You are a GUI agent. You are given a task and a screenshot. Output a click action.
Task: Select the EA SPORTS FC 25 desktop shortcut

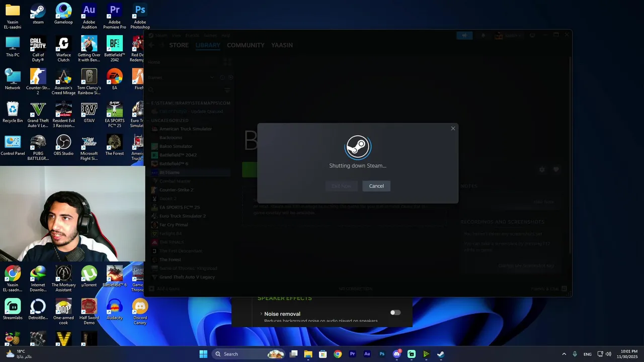point(115,115)
